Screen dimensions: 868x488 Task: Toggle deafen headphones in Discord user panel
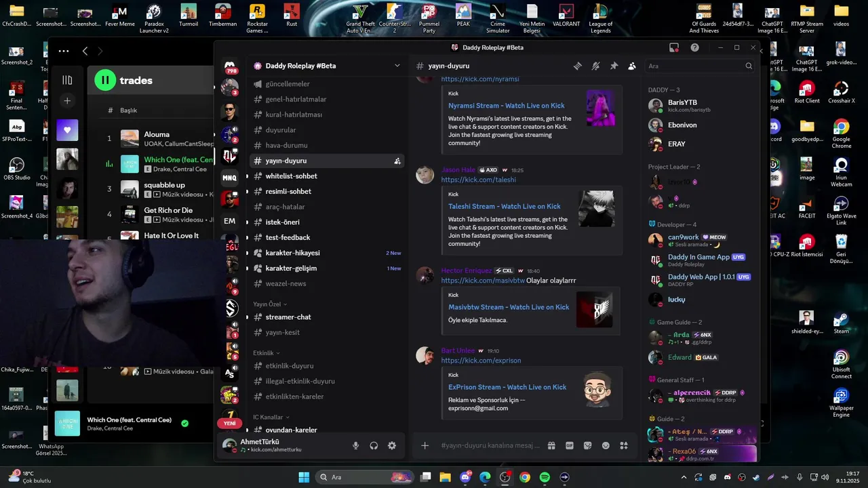click(374, 445)
